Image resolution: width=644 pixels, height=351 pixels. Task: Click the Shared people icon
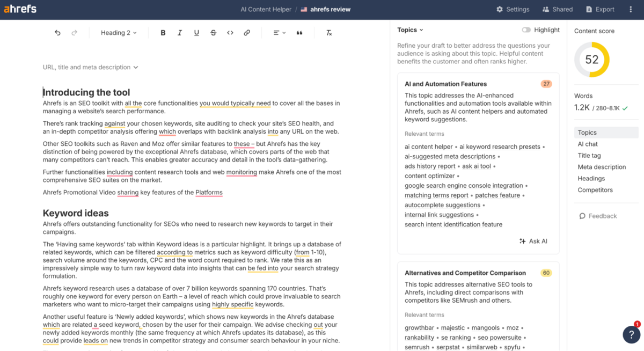pyautogui.click(x=546, y=9)
